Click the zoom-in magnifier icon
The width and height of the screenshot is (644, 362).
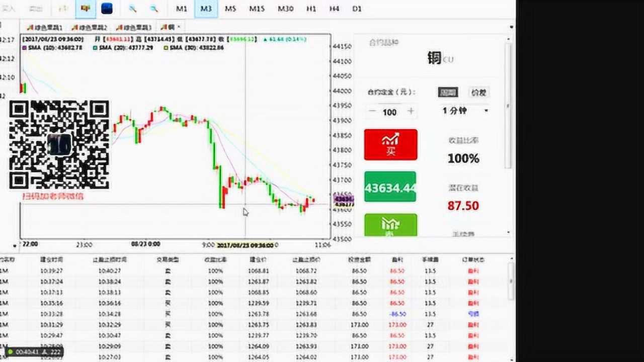(x=133, y=9)
